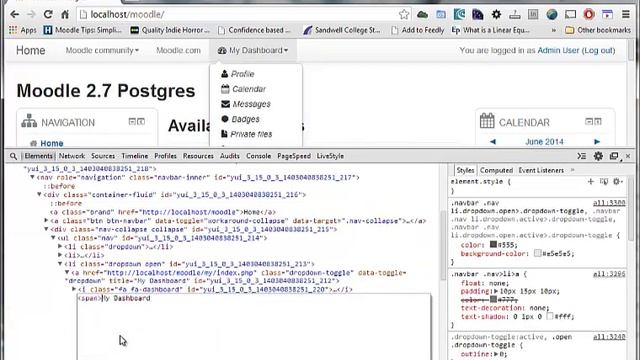Click the globe extension icon

coord(552,15)
